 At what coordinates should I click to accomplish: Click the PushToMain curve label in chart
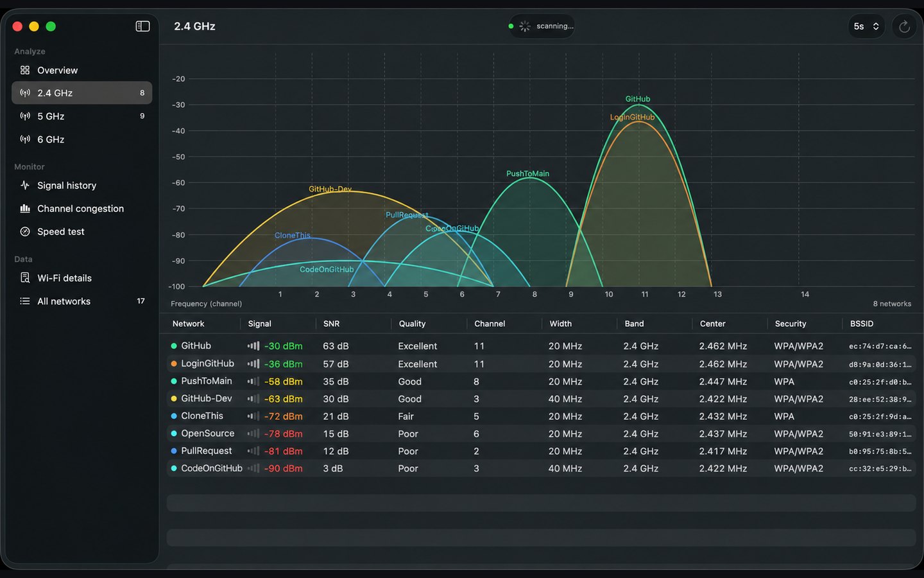click(527, 173)
